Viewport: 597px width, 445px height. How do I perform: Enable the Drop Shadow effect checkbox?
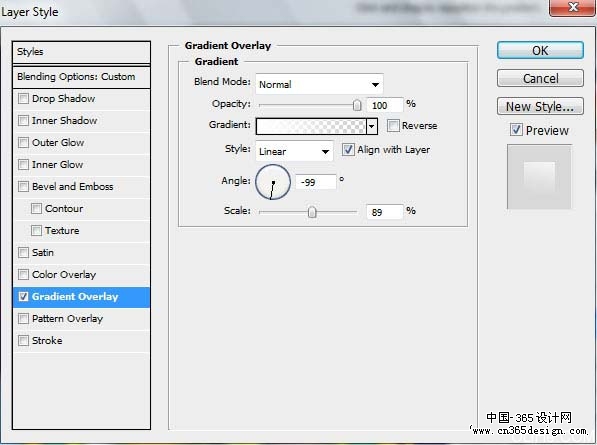[x=23, y=99]
